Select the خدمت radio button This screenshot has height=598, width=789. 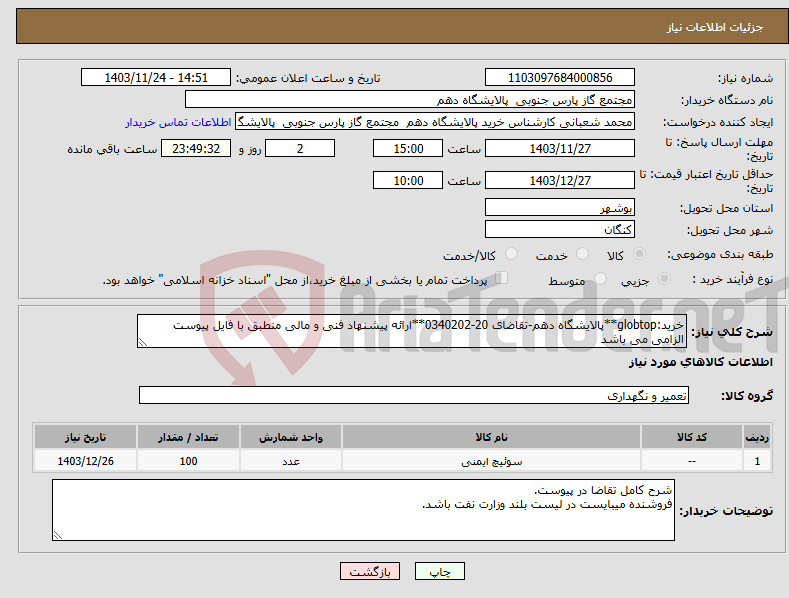[582, 254]
